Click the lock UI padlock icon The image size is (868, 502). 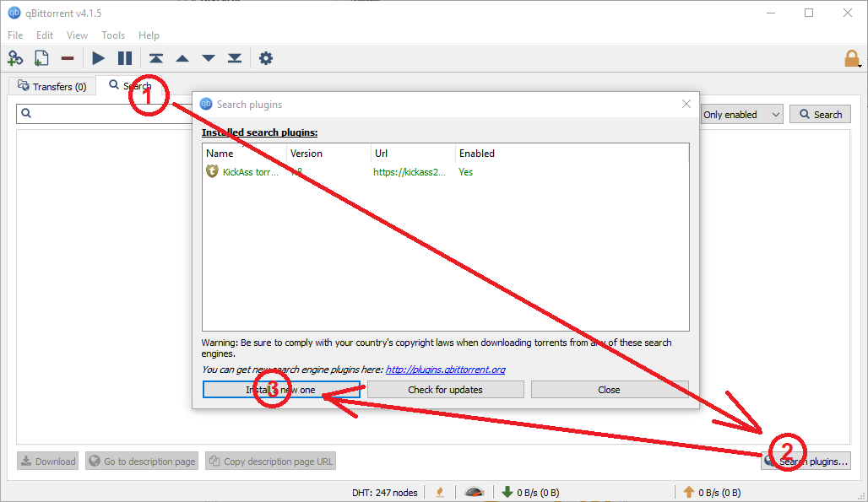tap(852, 58)
